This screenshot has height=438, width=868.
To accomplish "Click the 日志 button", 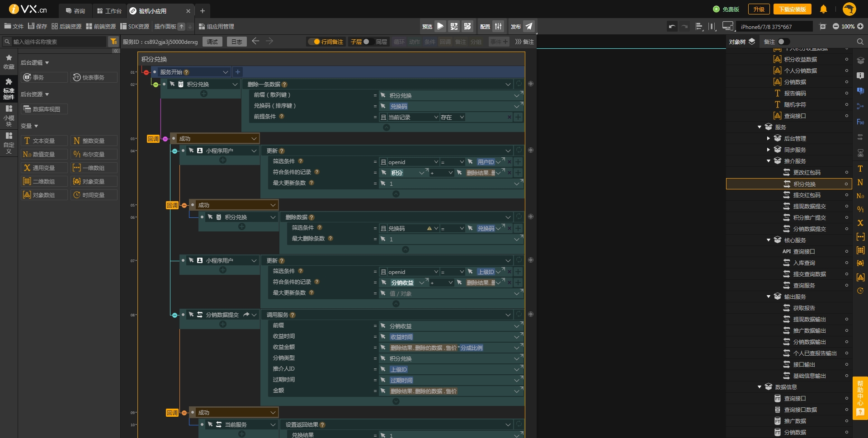I will coord(237,42).
